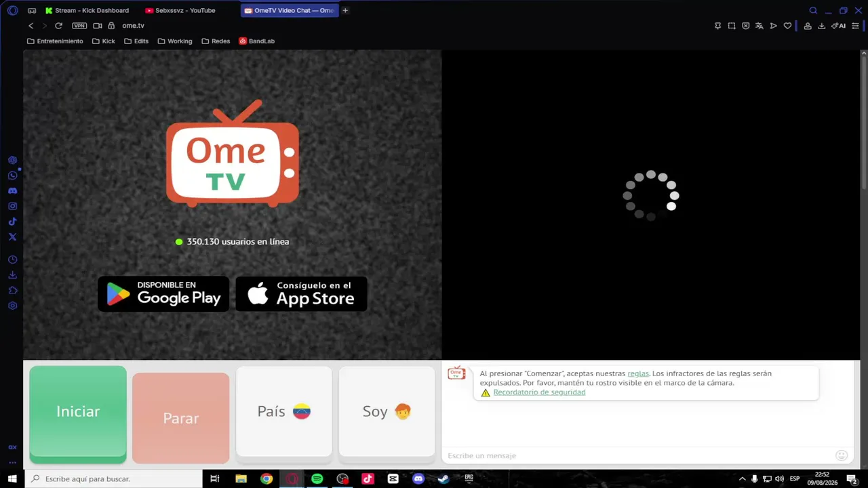The height and width of the screenshot is (488, 868).
Task: Take a snapshot with the capture icon
Action: (x=732, y=26)
